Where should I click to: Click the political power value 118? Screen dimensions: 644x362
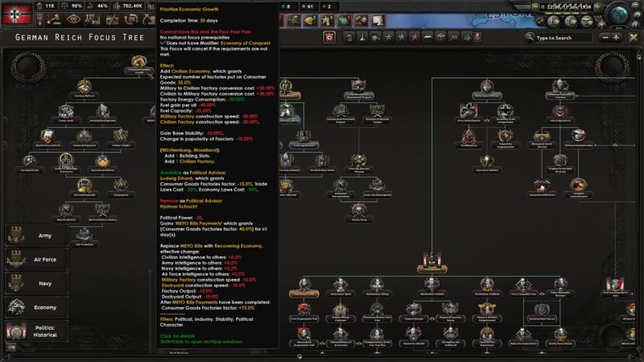tap(50, 6)
